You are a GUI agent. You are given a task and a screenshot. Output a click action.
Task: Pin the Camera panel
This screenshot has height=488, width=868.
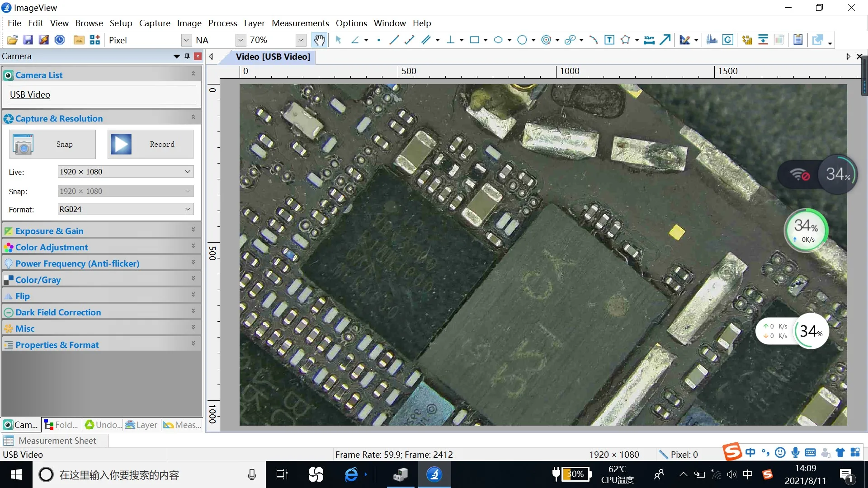coord(187,56)
